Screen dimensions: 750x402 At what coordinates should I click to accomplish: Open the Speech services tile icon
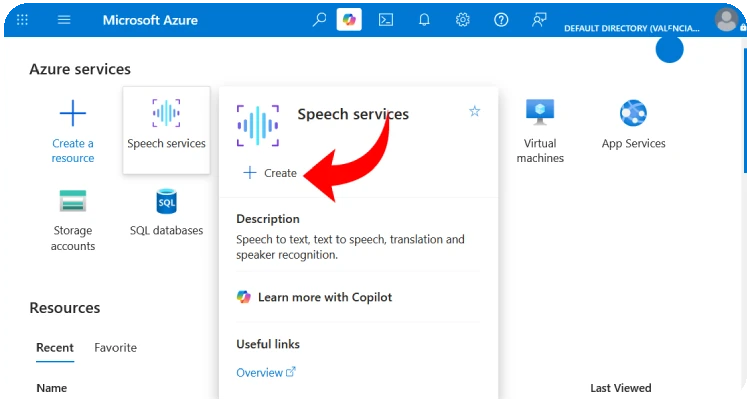[x=166, y=113]
